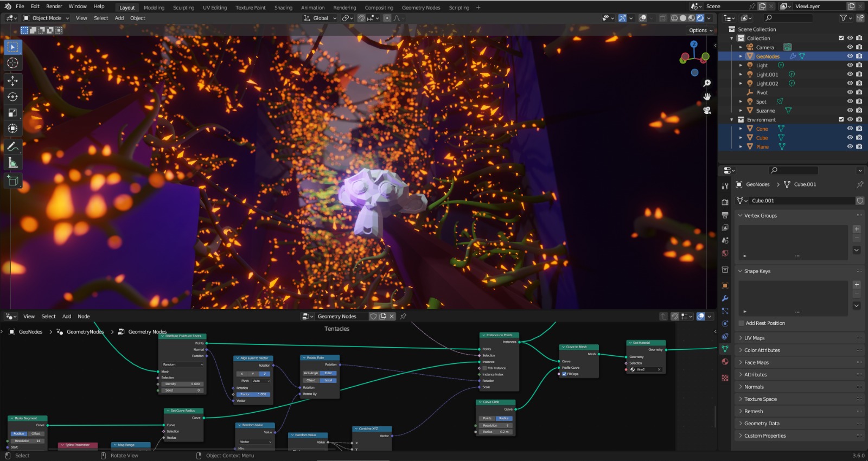The width and height of the screenshot is (868, 461).
Task: Switch to the Shading workspace tab
Action: [283, 8]
